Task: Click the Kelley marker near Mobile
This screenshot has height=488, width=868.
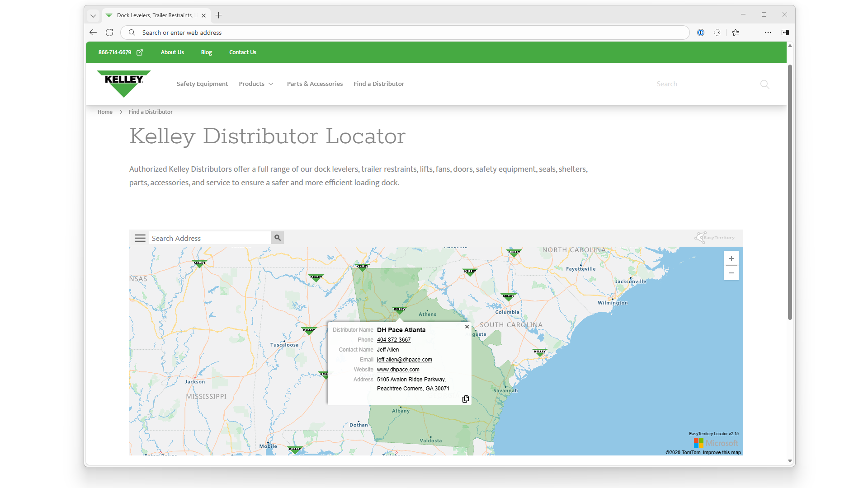Action: click(295, 450)
